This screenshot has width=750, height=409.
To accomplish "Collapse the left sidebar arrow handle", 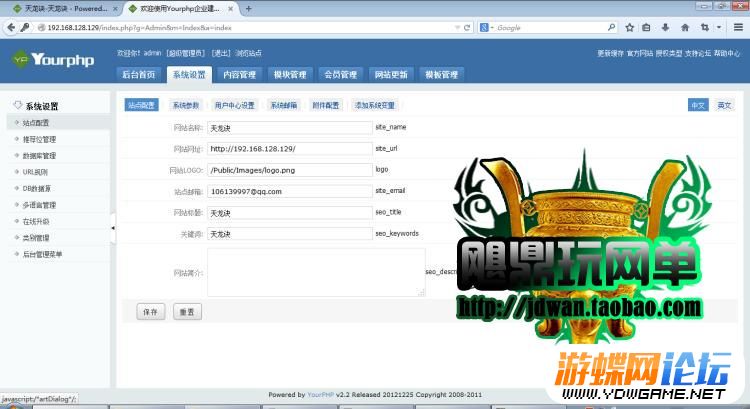I will 113,228.
